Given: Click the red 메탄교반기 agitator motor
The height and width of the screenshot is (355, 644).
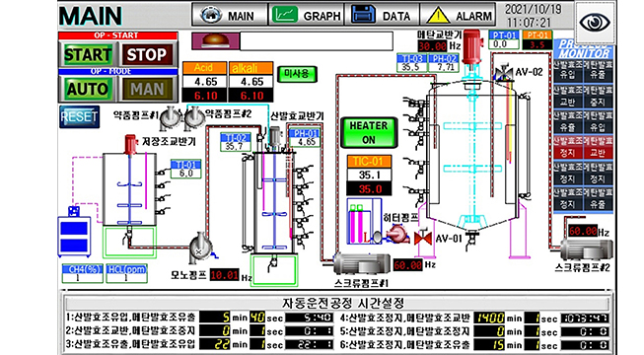Looking at the screenshot, I should tap(471, 47).
